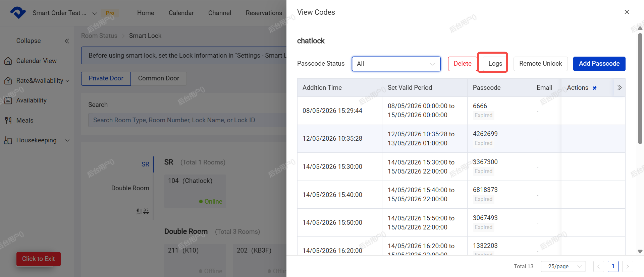
Task: Open the Calendar menu
Action: pos(181,13)
